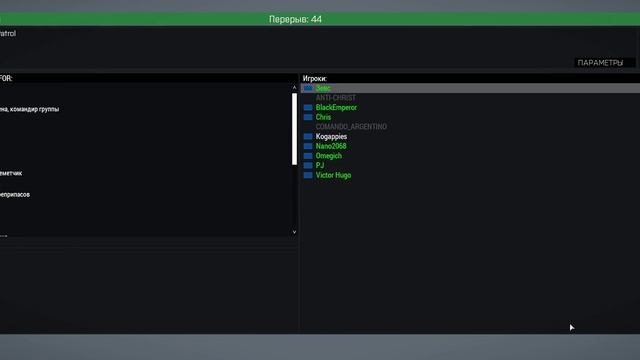
Task: Click the blue flag in the highlighted top player row
Action: (308, 88)
